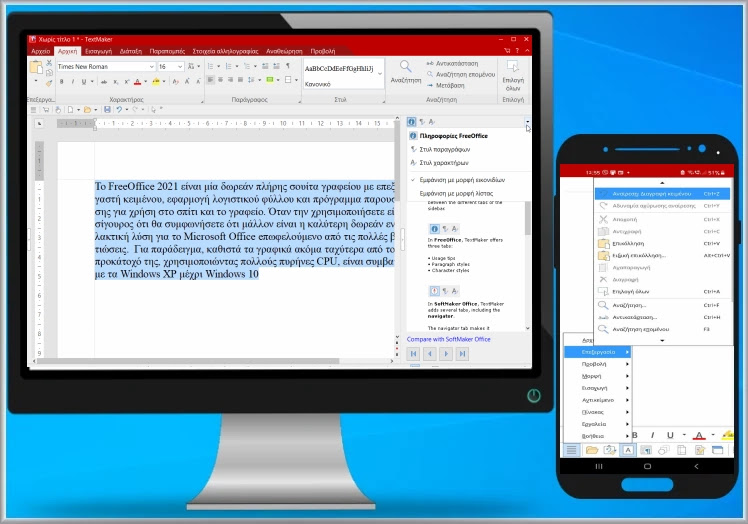Tap the open folder icon on phone toolbar

[x=592, y=450]
